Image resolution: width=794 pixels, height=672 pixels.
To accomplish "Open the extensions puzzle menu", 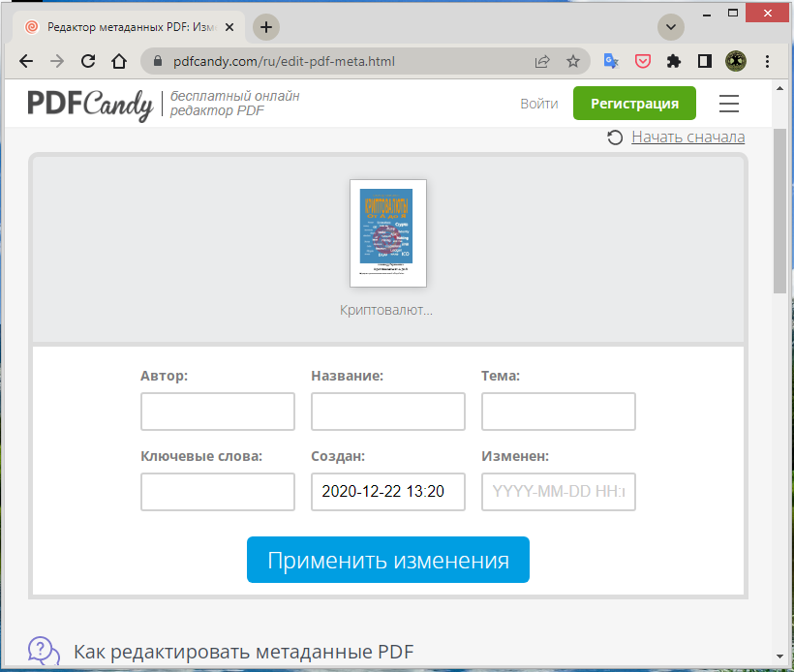I will (x=674, y=61).
